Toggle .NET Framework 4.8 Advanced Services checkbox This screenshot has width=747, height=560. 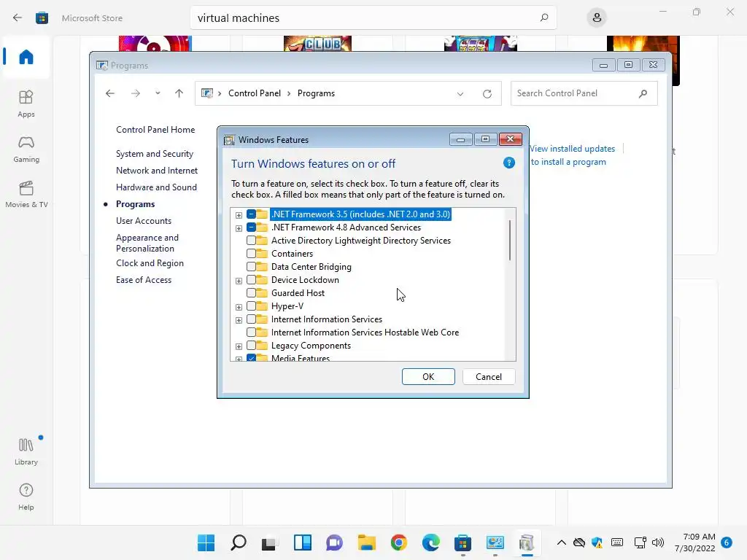tap(251, 227)
